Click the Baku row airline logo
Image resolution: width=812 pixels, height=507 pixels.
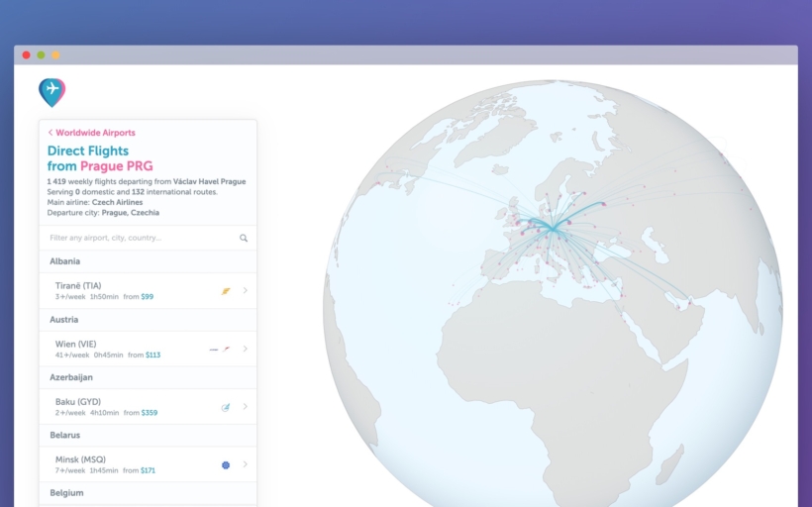tap(226, 407)
